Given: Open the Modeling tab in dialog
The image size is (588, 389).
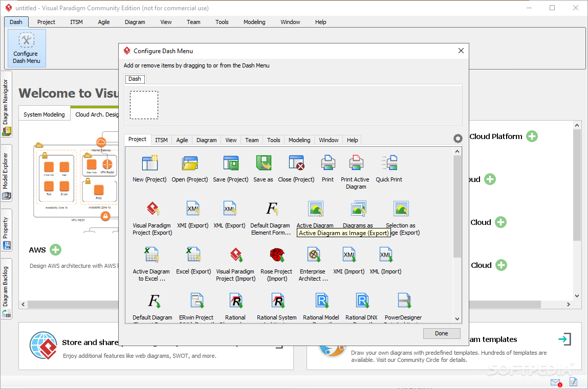Looking at the screenshot, I should tap(299, 140).
